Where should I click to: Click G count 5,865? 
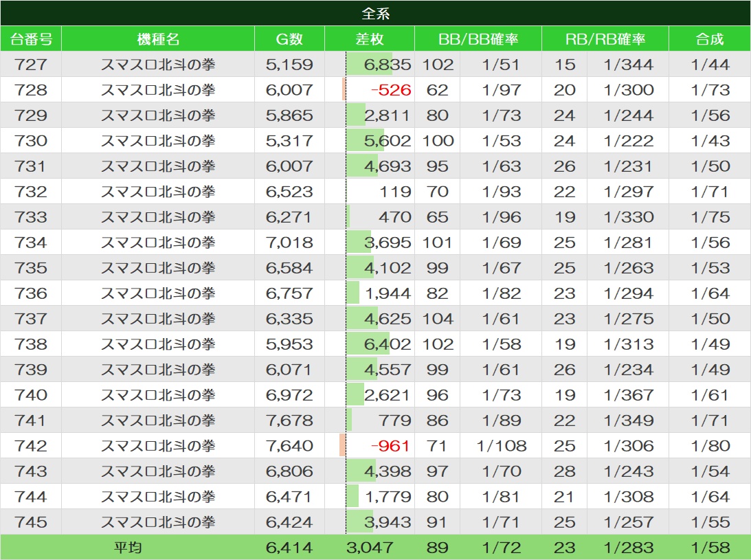289,115
